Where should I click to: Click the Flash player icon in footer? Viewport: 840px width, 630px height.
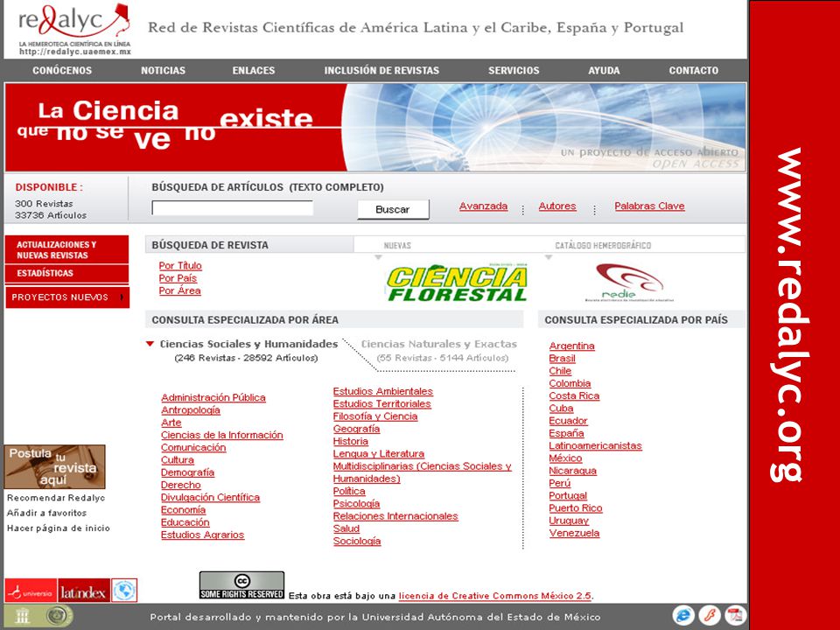tap(710, 615)
